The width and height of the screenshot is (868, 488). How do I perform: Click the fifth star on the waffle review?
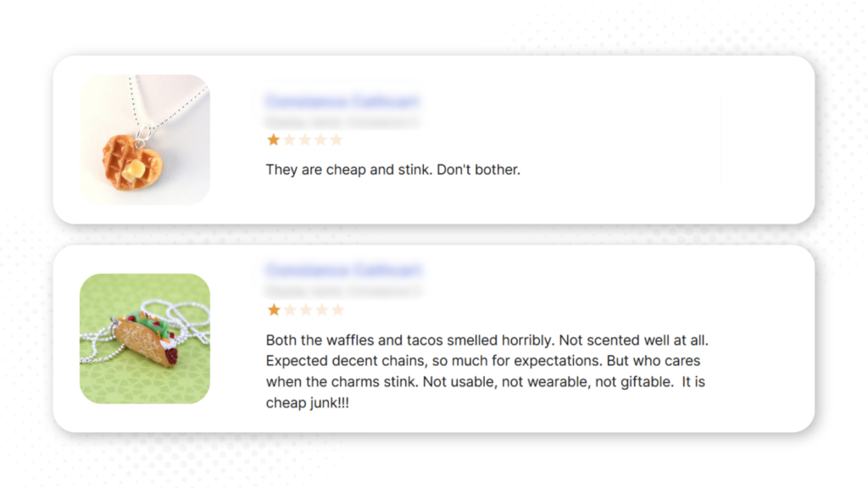337,140
